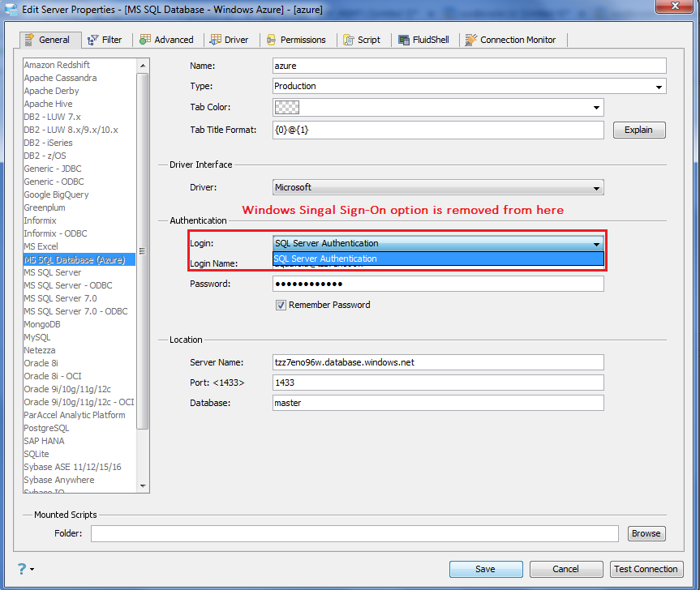
Task: Expand the Driver dropdown showing Microsoft
Action: [438, 187]
